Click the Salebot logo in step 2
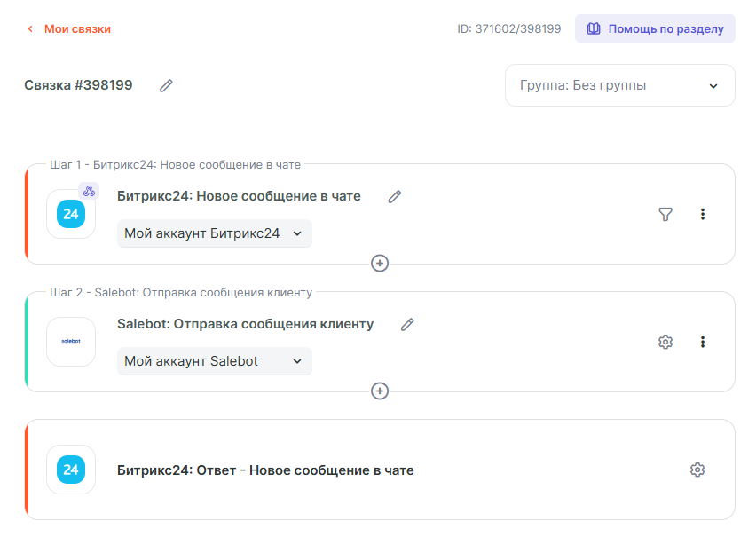Image resolution: width=756 pixels, height=537 pixels. pos(70,342)
